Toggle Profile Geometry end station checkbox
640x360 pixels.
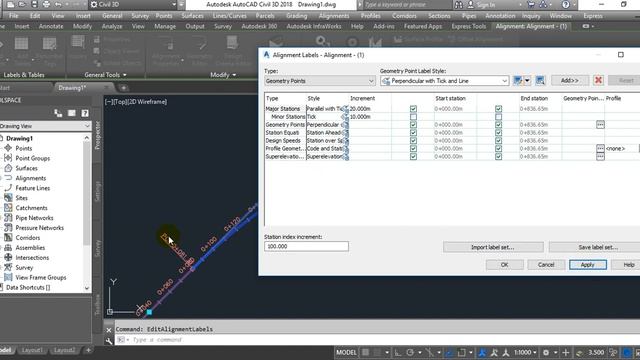pos(498,149)
